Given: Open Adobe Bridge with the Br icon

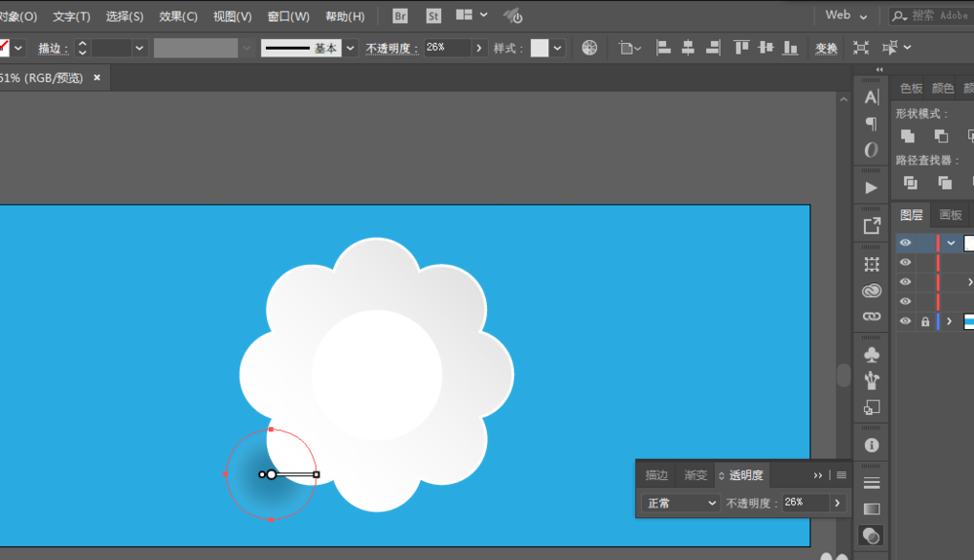Looking at the screenshot, I should tap(400, 17).
